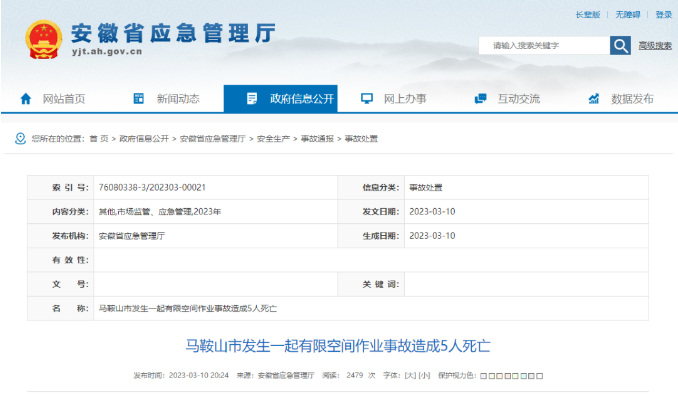Click the home icon beside 网站首页
The height and width of the screenshot is (394, 678).
click(x=26, y=99)
